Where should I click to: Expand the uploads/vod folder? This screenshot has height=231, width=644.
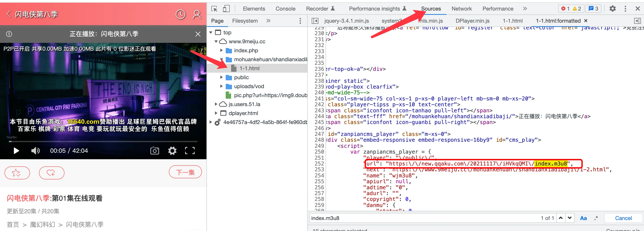tap(221, 86)
